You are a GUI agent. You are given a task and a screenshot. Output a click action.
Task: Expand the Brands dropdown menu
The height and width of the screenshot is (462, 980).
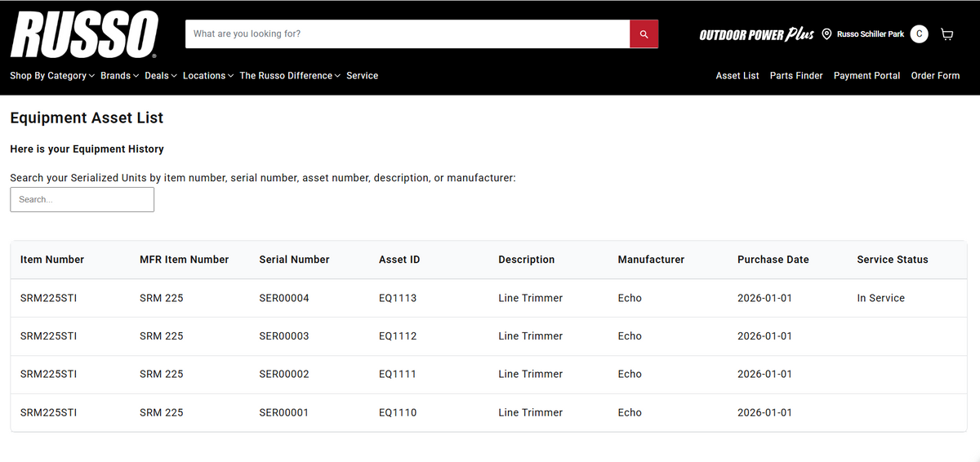tap(119, 76)
